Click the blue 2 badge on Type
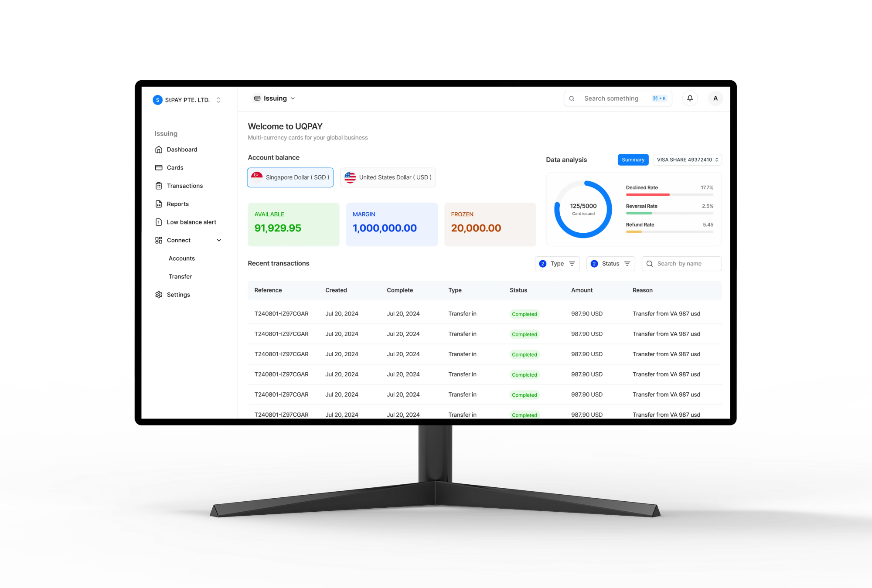The image size is (872, 588). point(543,264)
